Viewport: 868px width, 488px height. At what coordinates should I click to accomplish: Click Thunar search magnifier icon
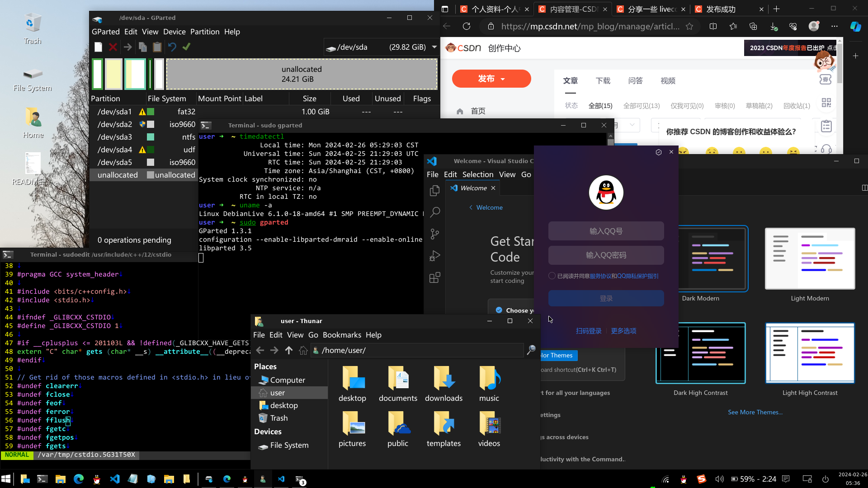(x=531, y=350)
